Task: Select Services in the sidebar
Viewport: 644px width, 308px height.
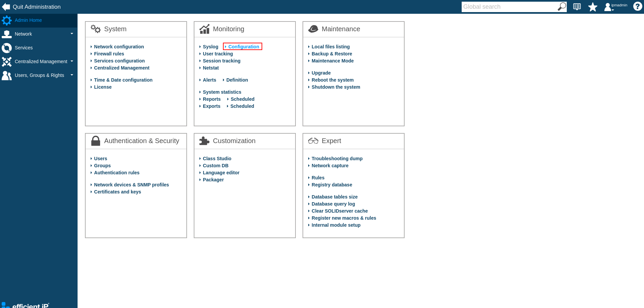Action: [x=24, y=48]
